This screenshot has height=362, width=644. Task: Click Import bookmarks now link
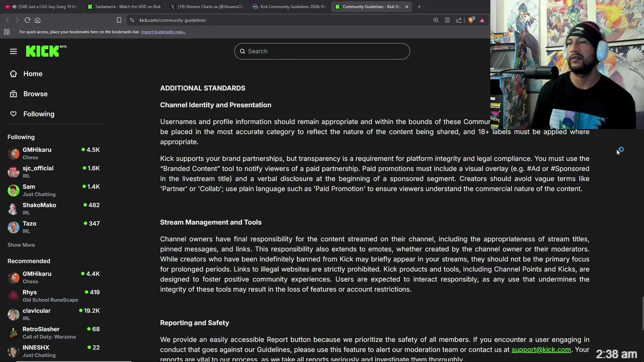coord(163,32)
